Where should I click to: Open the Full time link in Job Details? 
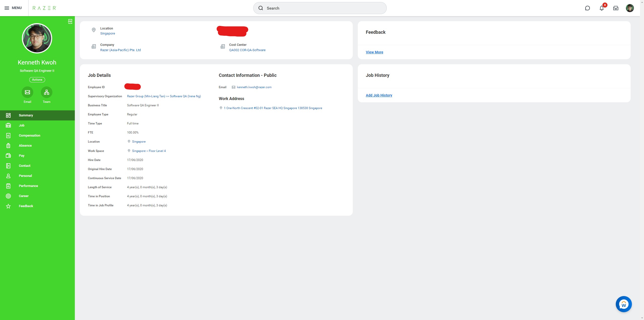click(133, 123)
